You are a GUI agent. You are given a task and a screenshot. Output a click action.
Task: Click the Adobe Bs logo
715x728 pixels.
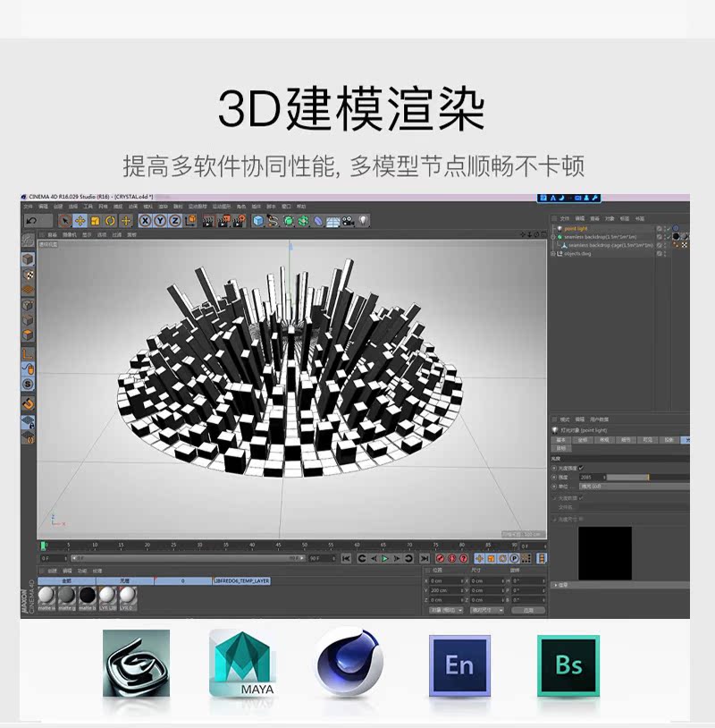[568, 665]
